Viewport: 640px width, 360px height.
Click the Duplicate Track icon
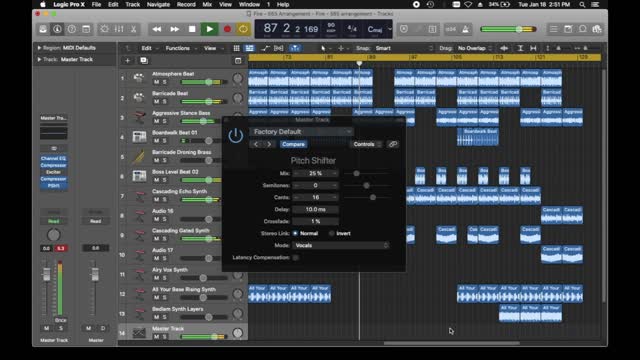(144, 60)
